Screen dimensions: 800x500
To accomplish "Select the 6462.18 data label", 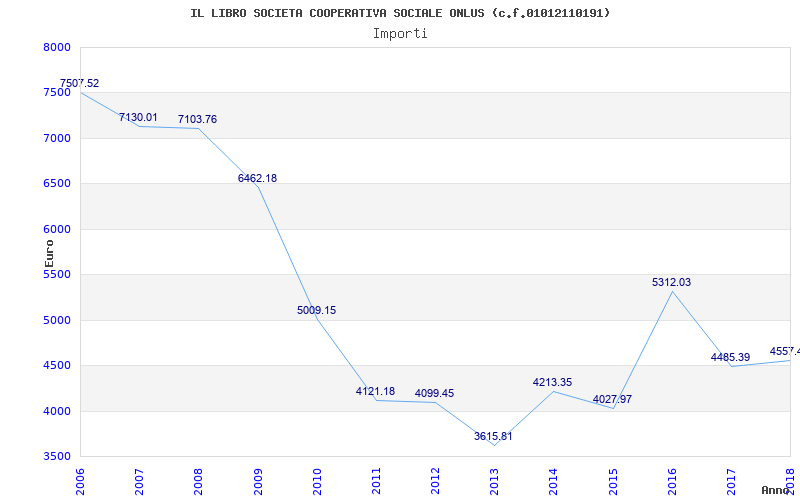I will [x=257, y=179].
